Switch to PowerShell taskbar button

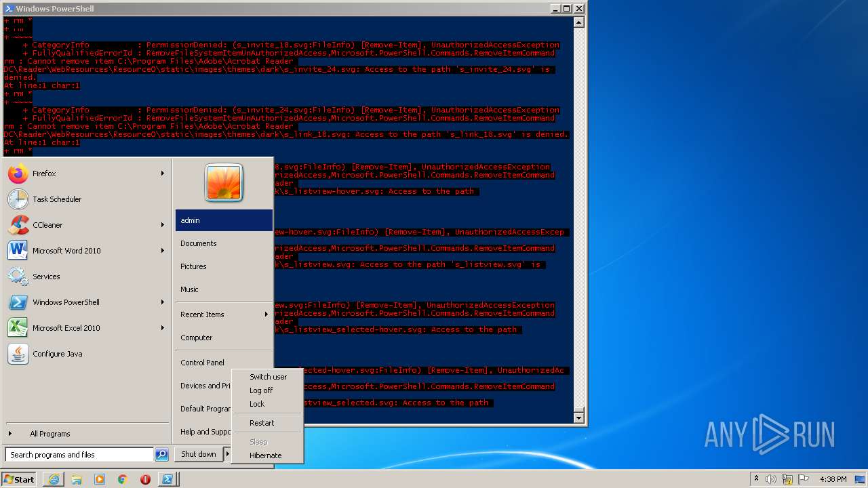[168, 479]
